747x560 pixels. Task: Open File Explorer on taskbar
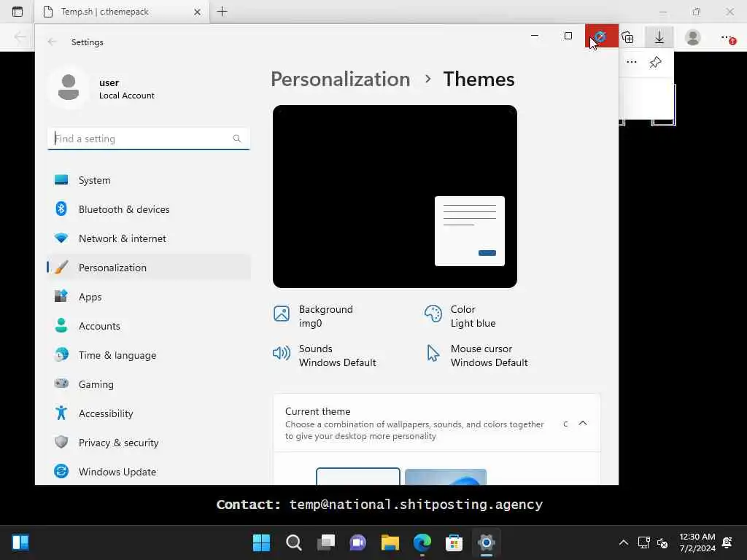point(390,542)
